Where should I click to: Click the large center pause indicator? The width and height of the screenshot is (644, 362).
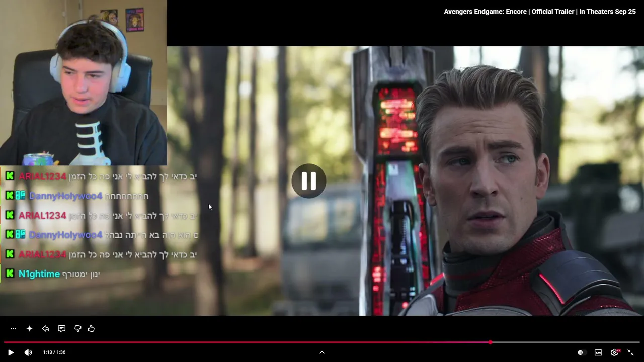point(309,181)
